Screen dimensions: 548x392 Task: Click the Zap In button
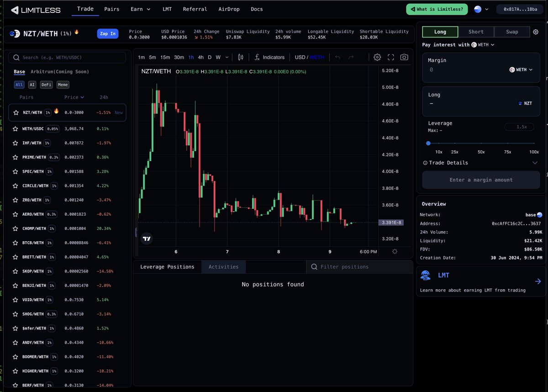click(108, 34)
